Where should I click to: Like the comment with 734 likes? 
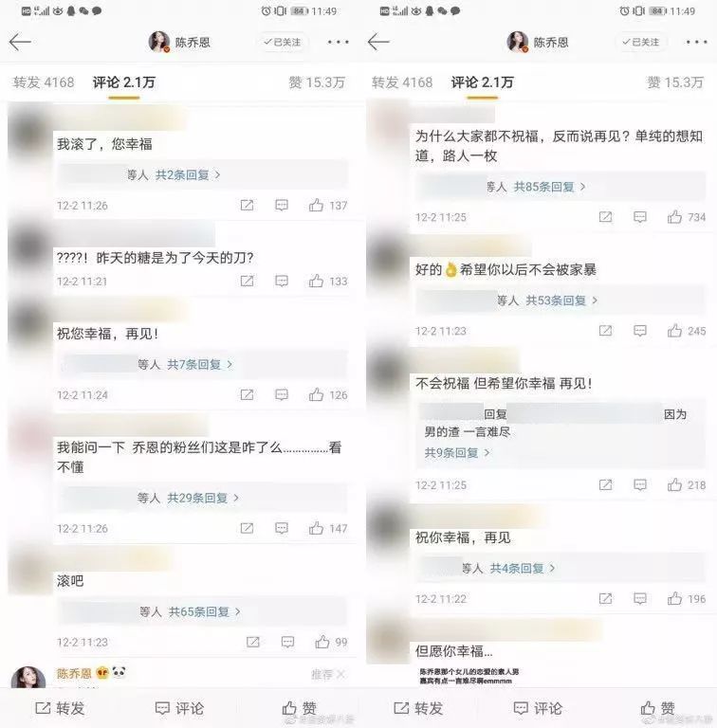tap(674, 217)
